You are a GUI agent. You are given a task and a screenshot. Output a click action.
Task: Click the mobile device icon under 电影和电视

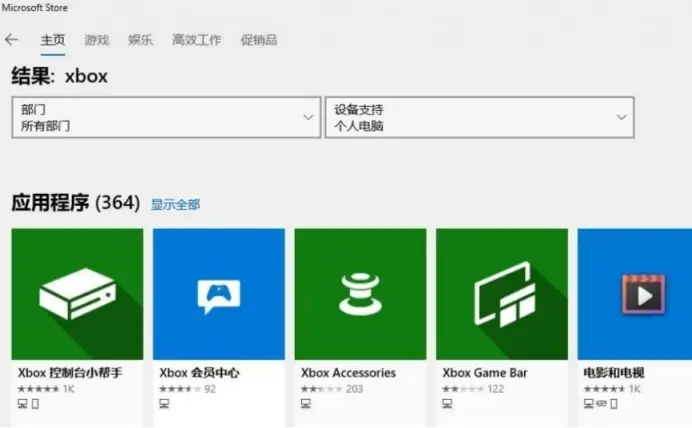614,404
